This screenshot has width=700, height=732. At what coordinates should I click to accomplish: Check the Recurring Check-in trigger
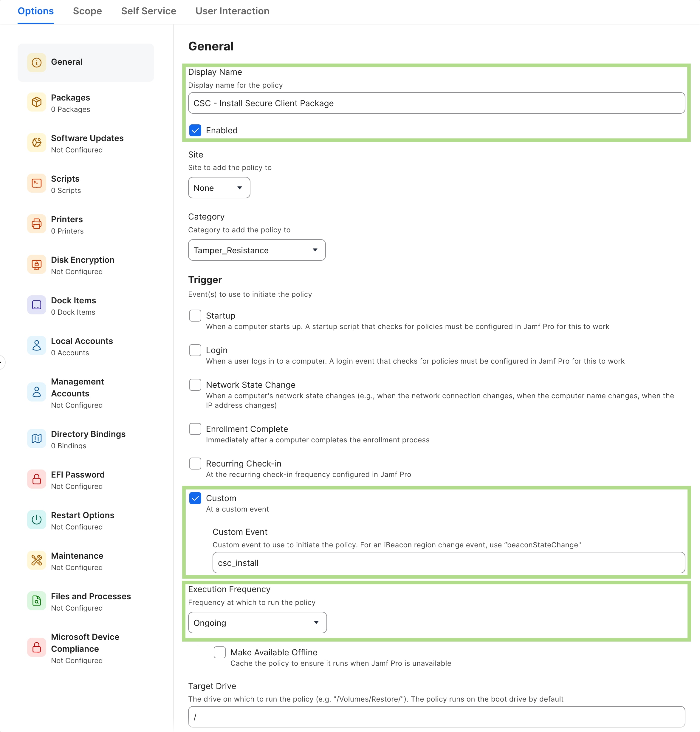(195, 463)
